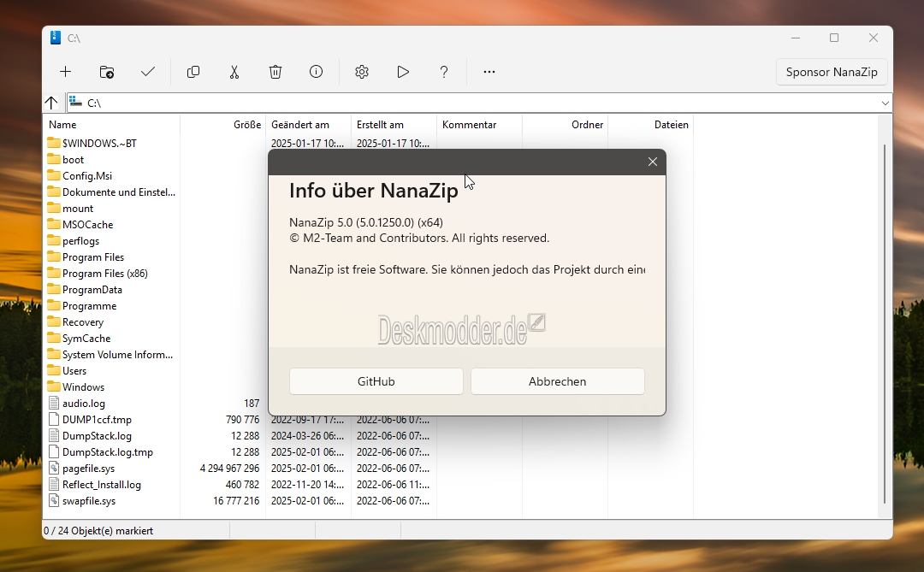The image size is (924, 572).
Task: Click the vertical scrollbar of file list
Action: tap(885, 323)
